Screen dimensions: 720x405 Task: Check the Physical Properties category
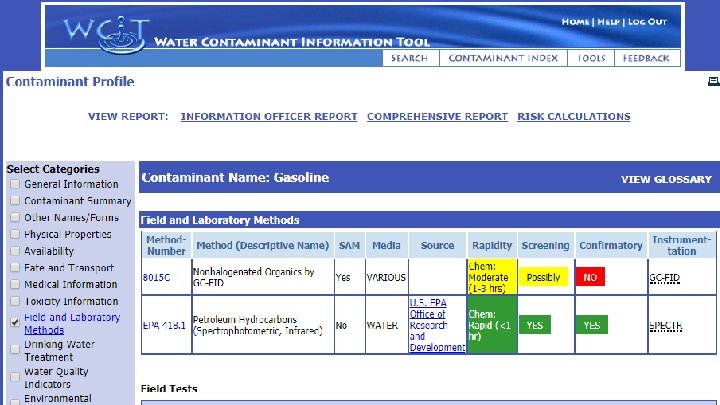pyautogui.click(x=15, y=234)
